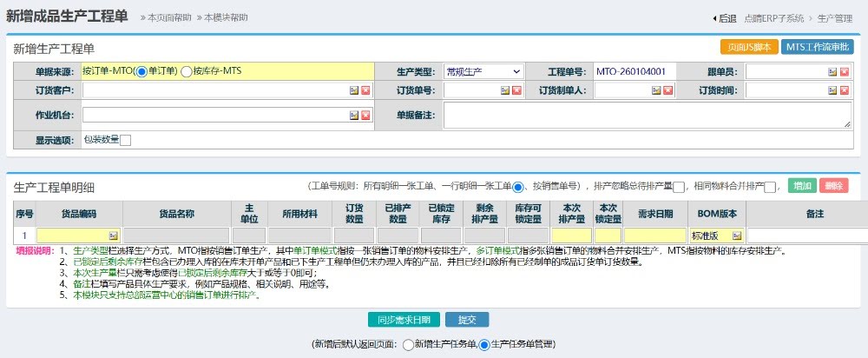Screen dimensions: 868x358
Task: Go to 生产管理 in the breadcrumb
Action: point(834,18)
